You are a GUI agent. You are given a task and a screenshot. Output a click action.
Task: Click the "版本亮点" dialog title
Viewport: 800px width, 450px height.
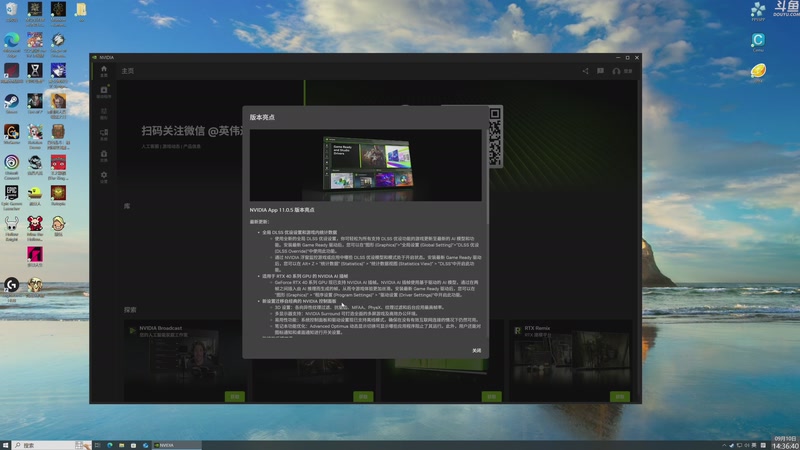click(x=262, y=117)
